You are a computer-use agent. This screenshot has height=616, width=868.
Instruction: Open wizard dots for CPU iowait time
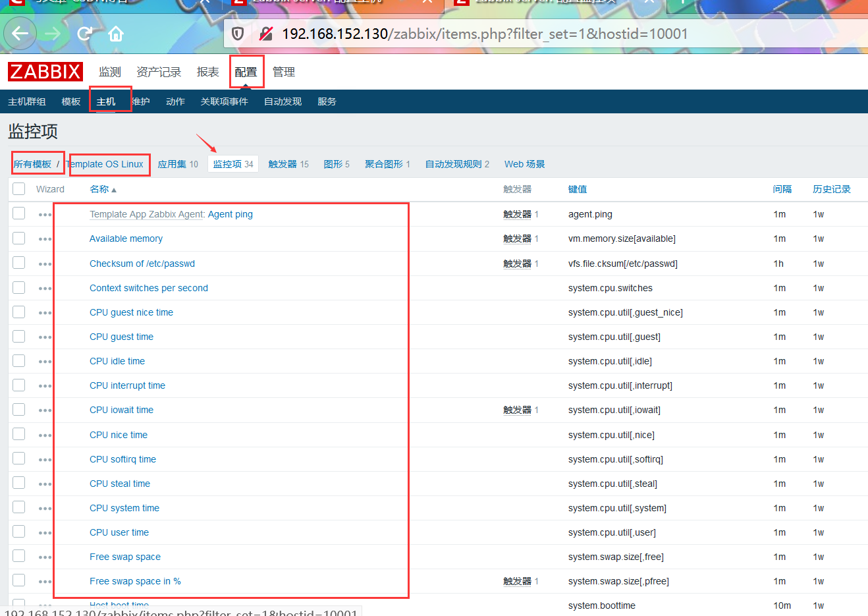pyautogui.click(x=45, y=410)
